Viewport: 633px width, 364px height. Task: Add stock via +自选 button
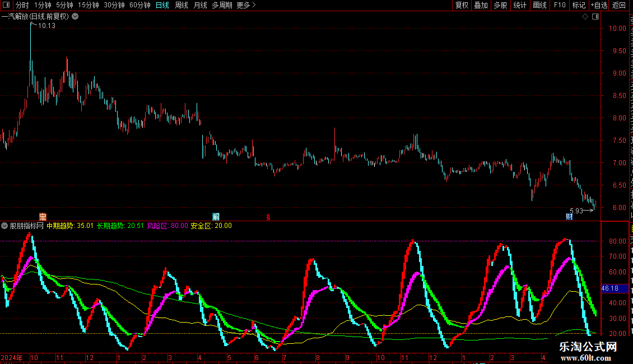(x=599, y=5)
